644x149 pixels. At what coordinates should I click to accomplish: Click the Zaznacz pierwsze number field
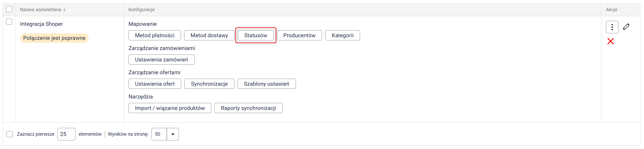66,134
